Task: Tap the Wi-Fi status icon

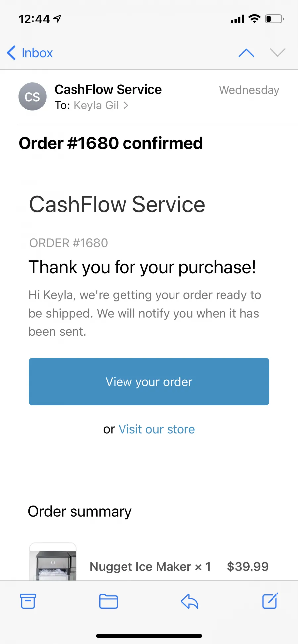Action: [x=254, y=19]
